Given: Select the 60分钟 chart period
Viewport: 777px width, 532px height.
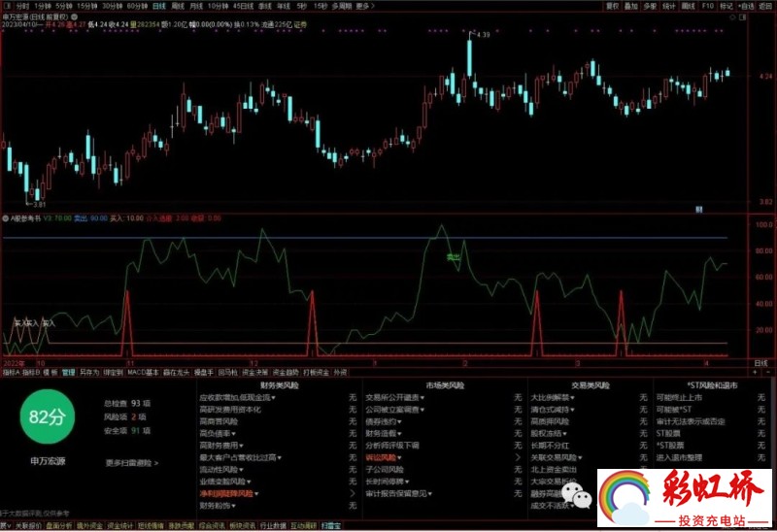Looking at the screenshot, I should tap(137, 5).
